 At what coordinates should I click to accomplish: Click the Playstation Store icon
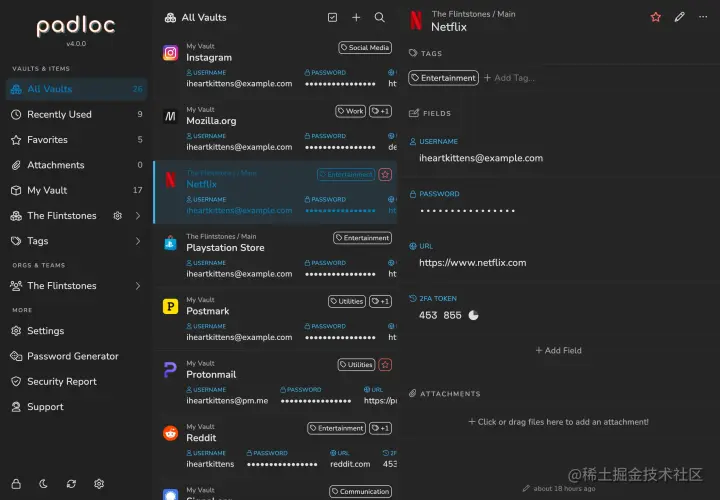coord(170,243)
